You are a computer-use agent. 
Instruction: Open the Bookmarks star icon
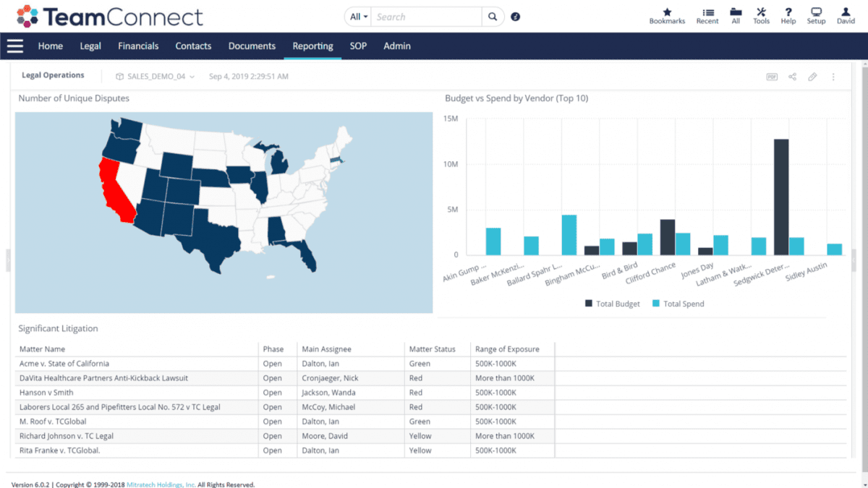pyautogui.click(x=667, y=12)
